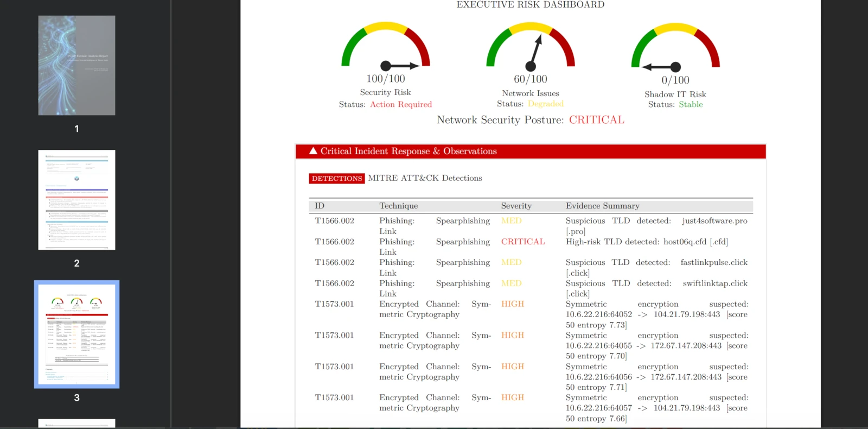Click the Shadow IT Risk gauge dial
This screenshot has width=868, height=429.
675,48
